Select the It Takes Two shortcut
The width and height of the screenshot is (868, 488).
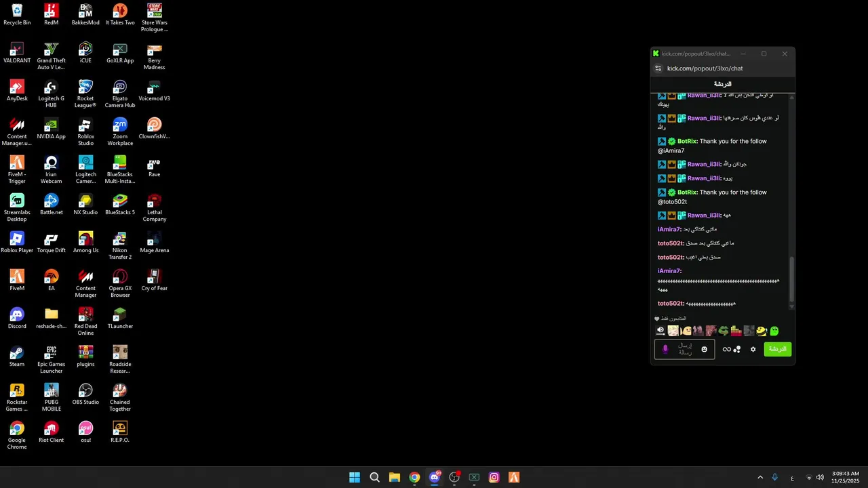120,15
